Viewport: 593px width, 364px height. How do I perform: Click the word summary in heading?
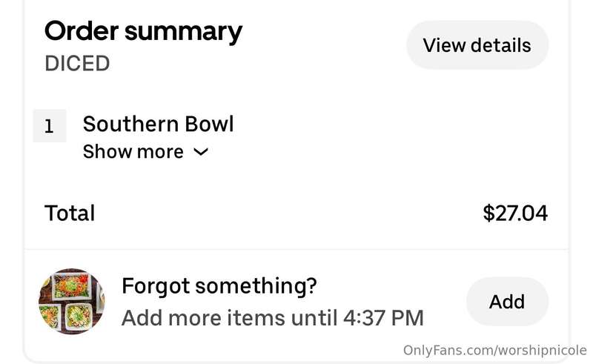pos(183,33)
